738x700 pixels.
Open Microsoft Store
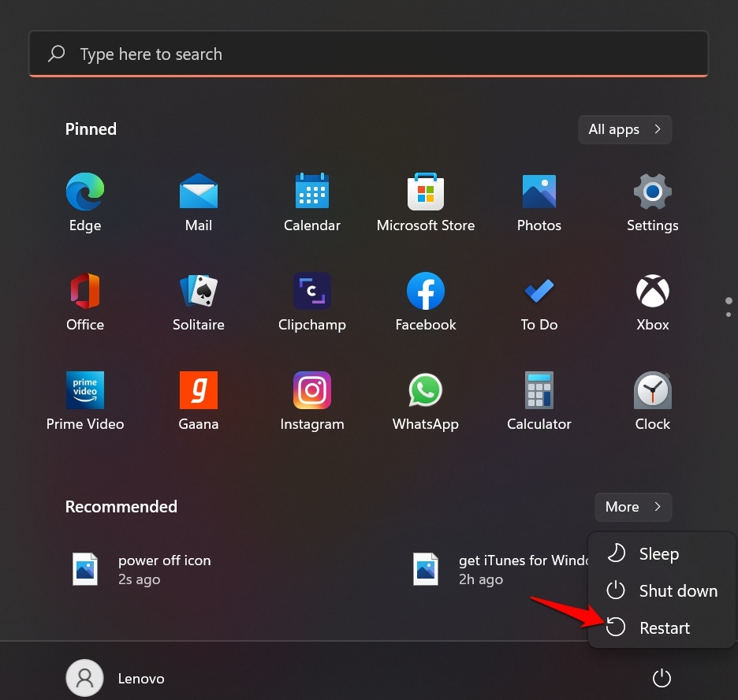(x=426, y=203)
